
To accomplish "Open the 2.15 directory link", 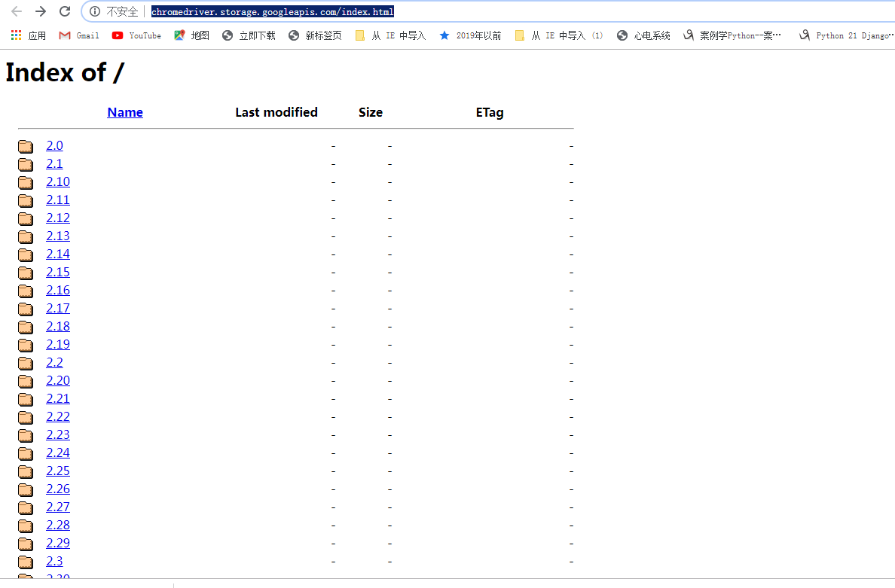I will point(58,272).
